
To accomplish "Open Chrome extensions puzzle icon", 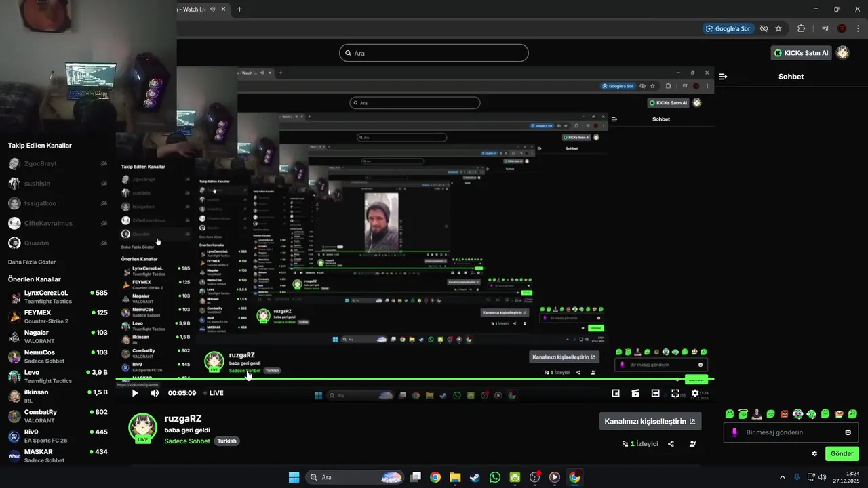I will coord(802,28).
